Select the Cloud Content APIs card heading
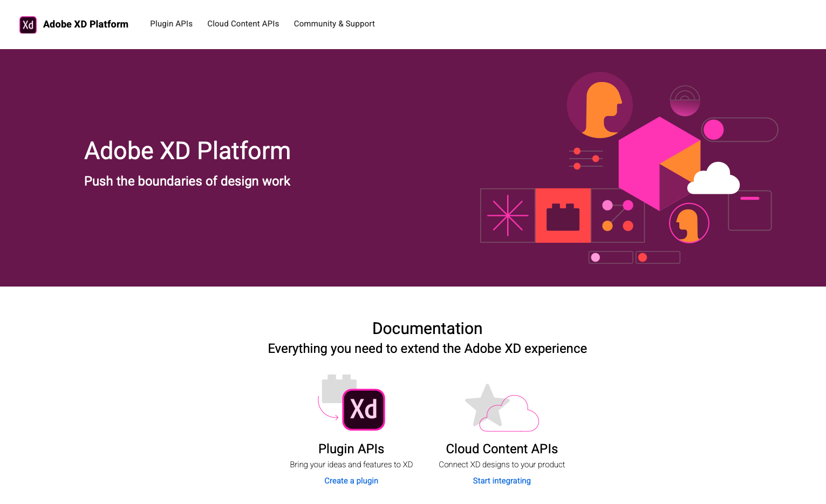Viewport: 826px width, 504px height. click(x=502, y=449)
